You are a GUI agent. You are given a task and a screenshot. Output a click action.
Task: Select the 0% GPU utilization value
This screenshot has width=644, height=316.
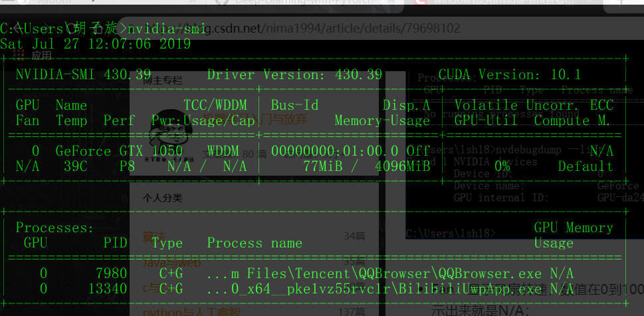coord(502,166)
